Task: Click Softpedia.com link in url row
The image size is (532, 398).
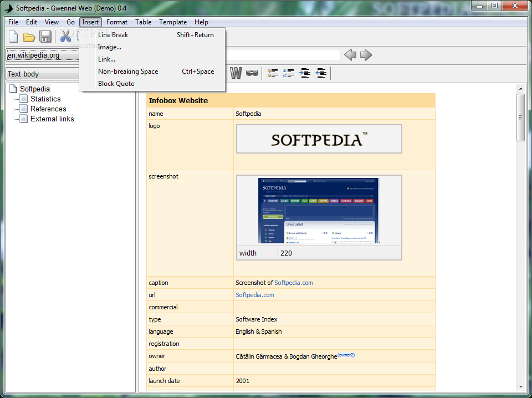Action: point(255,295)
